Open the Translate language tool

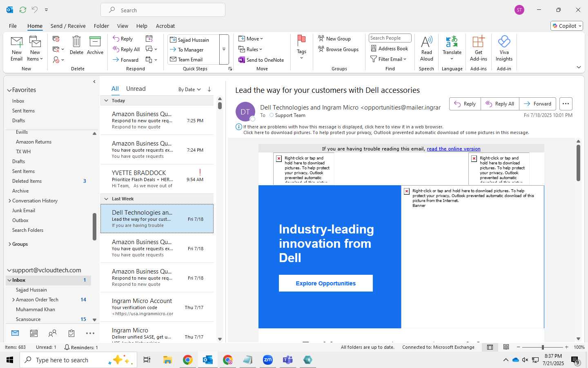coord(452,48)
